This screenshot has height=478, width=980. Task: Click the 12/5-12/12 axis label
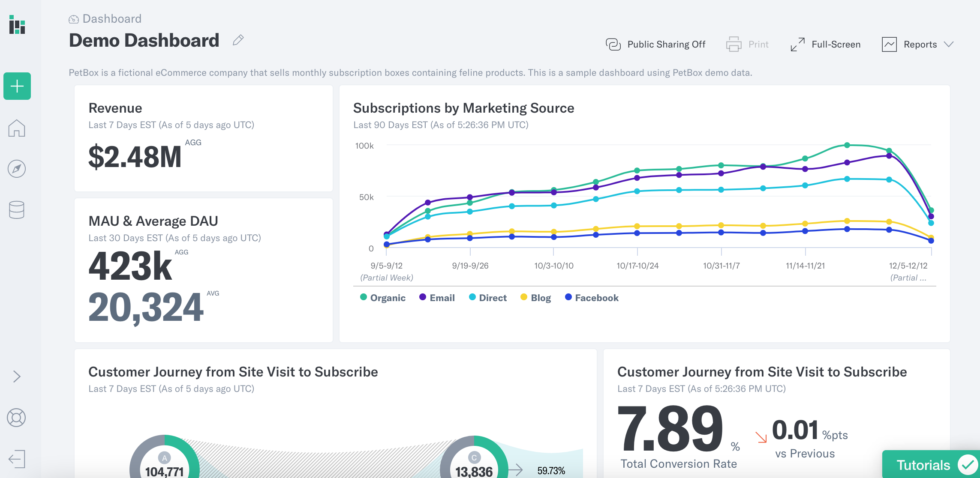point(908,266)
